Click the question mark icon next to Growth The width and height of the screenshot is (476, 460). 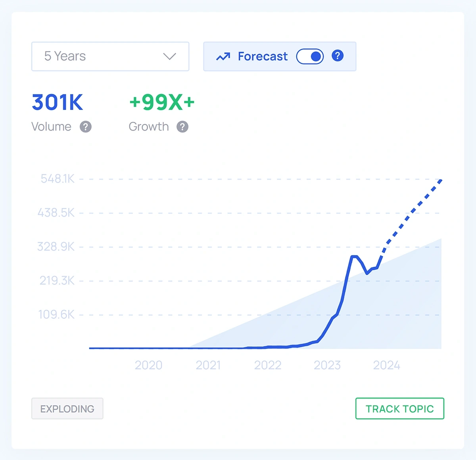pyautogui.click(x=182, y=127)
